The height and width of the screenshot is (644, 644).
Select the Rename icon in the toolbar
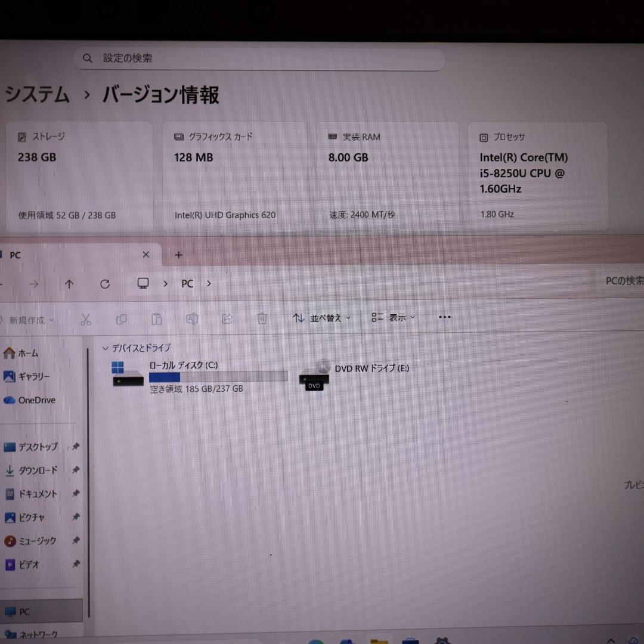(x=192, y=320)
